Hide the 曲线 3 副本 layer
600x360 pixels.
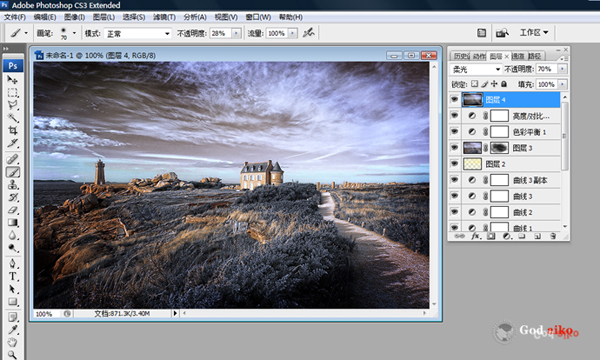pyautogui.click(x=455, y=180)
